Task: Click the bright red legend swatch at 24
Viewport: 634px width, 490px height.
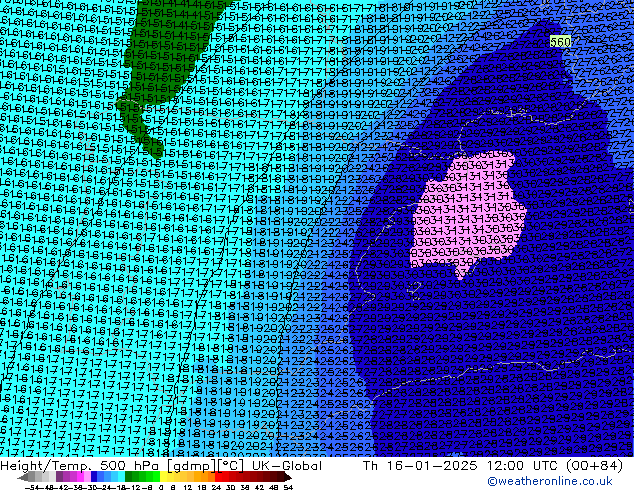Action: pos(218,477)
